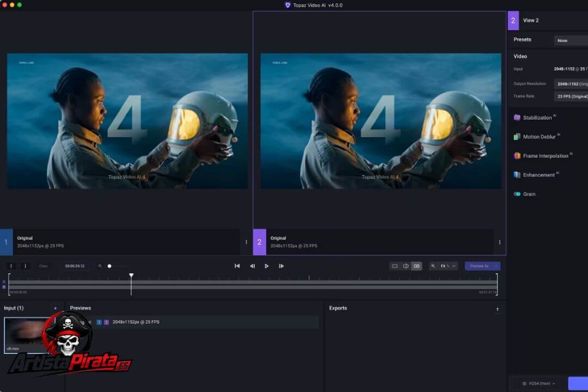Click the export settings gear icon
Viewport: 588px width, 392px height.
pyautogui.click(x=524, y=383)
